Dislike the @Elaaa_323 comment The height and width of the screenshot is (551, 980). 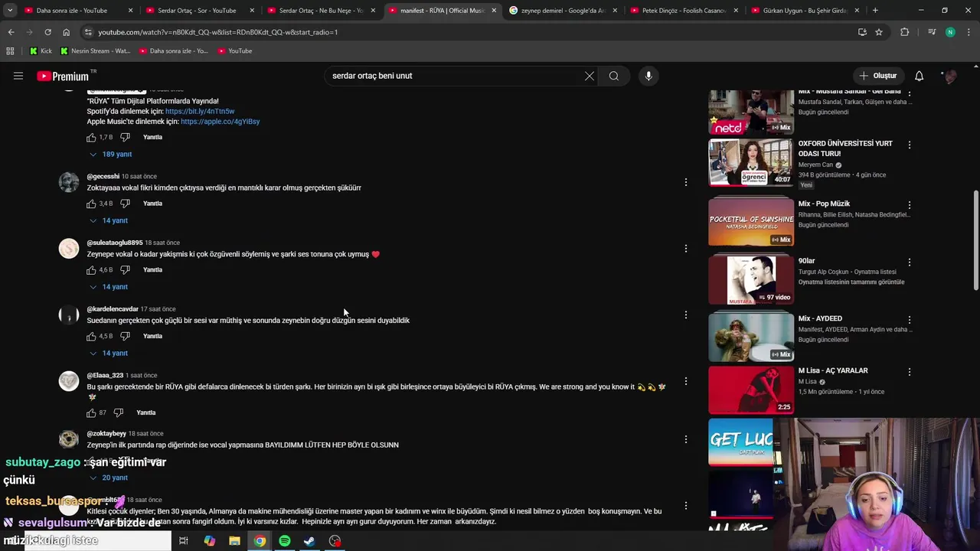(118, 412)
